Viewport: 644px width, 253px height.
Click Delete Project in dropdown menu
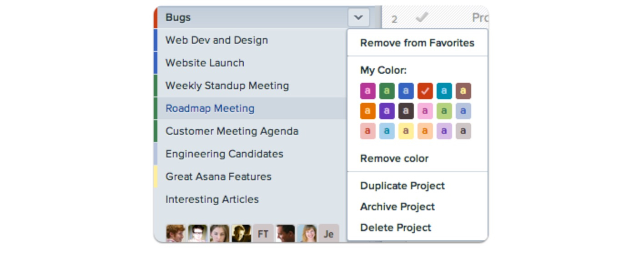coord(396,228)
